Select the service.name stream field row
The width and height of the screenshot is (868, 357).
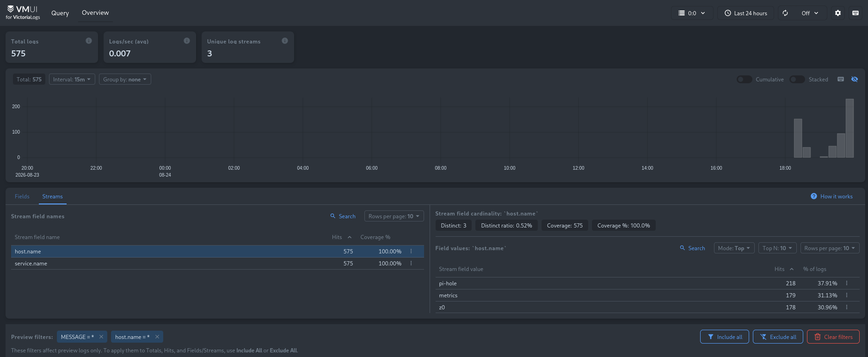[x=217, y=263]
